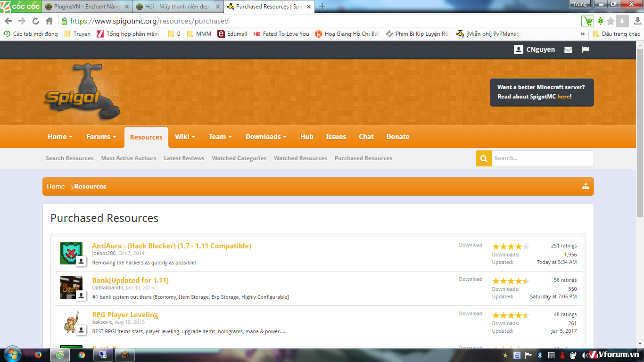Select the Resources navigation tab
This screenshot has height=362, width=644.
point(146,137)
